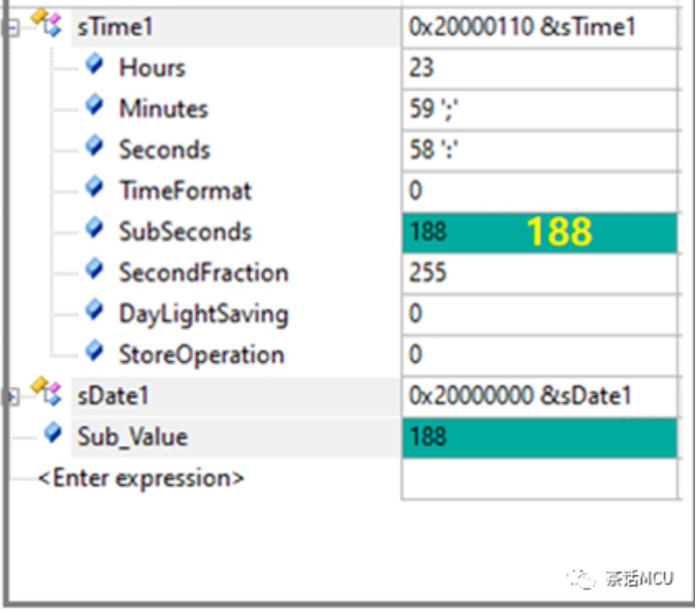The image size is (700, 612).
Task: Click the TimeFormat member icon
Action: [x=95, y=187]
